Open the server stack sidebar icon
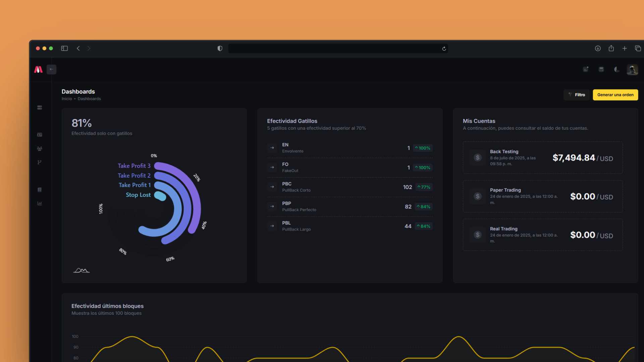Viewport: 644px width, 362px height. click(x=40, y=108)
